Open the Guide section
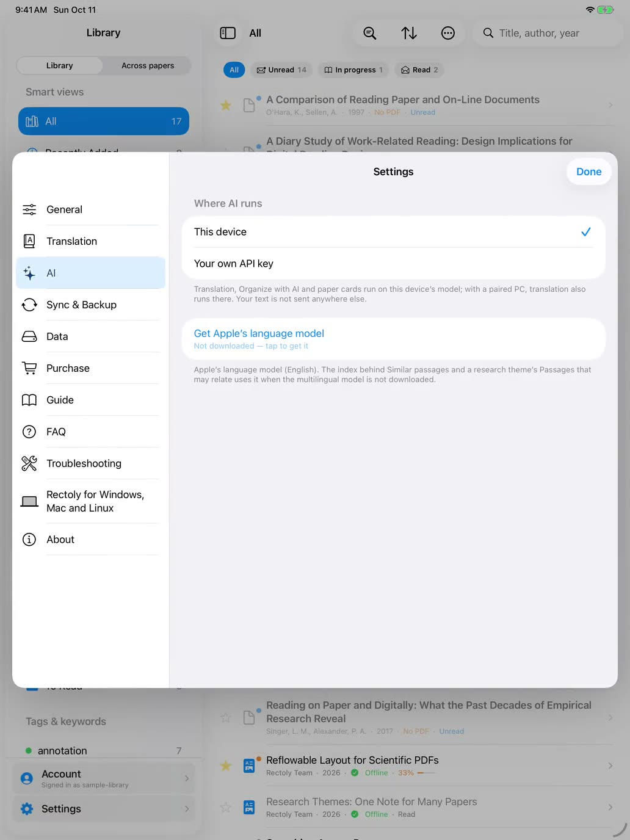 tap(90, 400)
